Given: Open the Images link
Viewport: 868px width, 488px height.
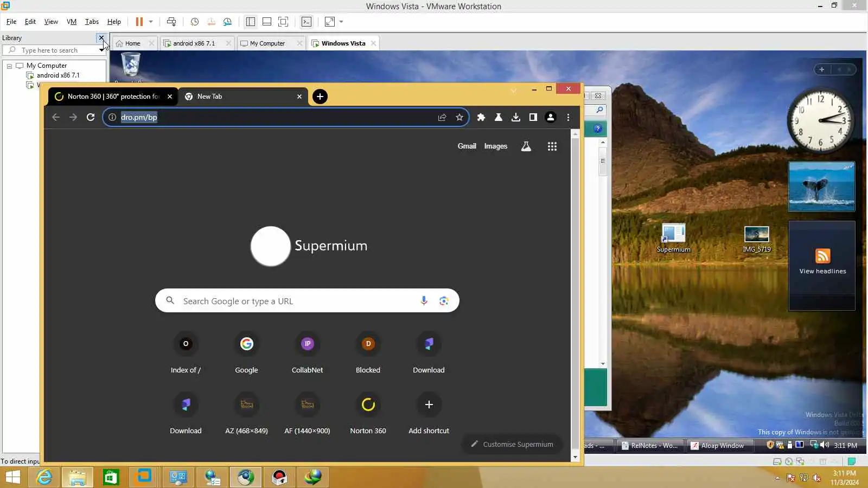Looking at the screenshot, I should pyautogui.click(x=496, y=146).
